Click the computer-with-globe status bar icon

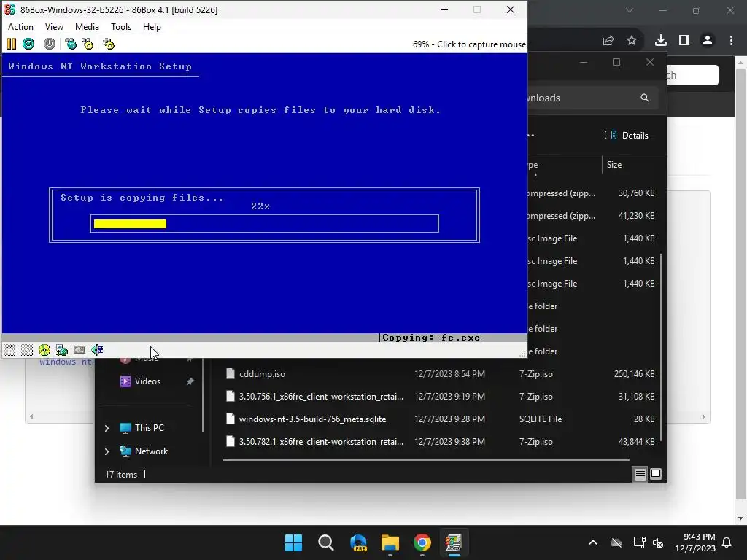tap(62, 351)
